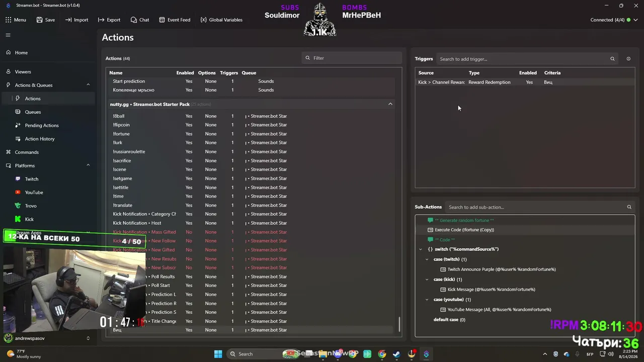Select the !russianroulette action row
The height and width of the screenshot is (362, 644).
pos(252,151)
